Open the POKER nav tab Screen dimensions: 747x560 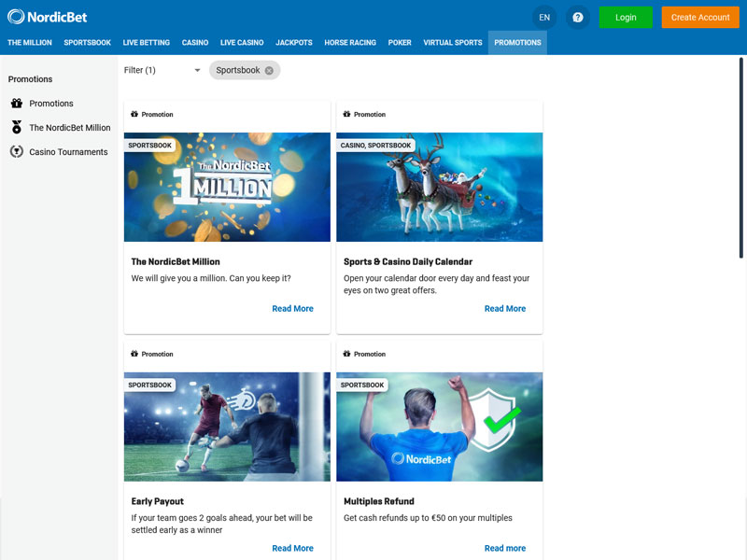point(400,42)
